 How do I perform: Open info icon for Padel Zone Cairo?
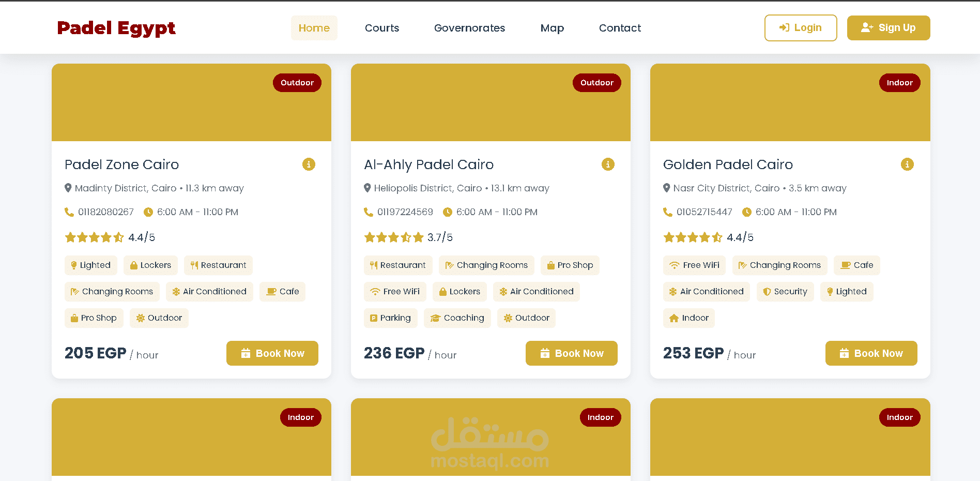pyautogui.click(x=309, y=164)
